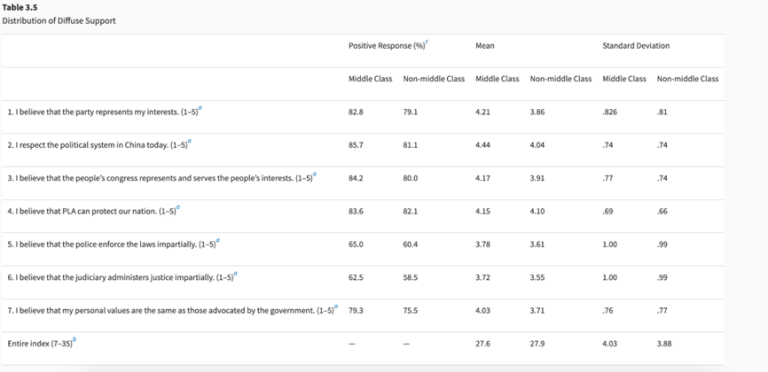The image size is (768, 372).
Task: Click Non-middle Class subheader under Mean
Action: (x=561, y=79)
